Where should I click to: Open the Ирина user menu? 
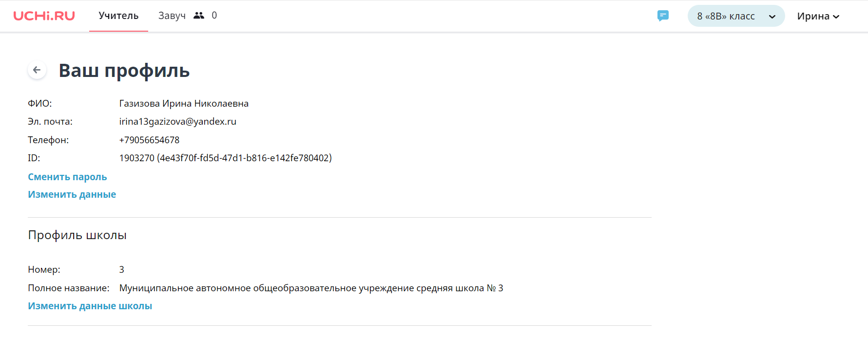pyautogui.click(x=818, y=16)
